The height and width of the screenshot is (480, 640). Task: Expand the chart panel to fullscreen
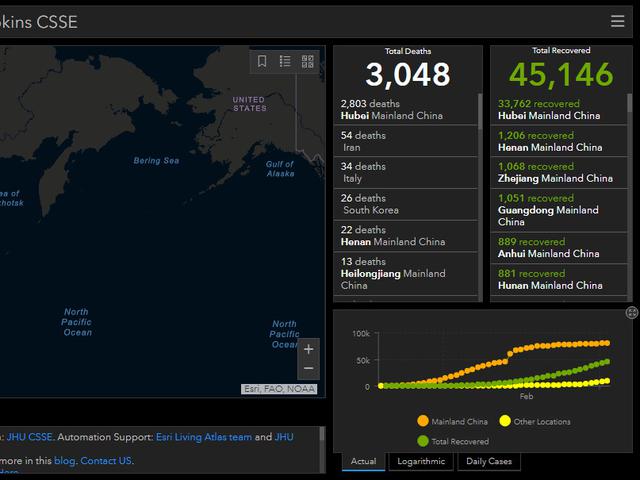(632, 313)
